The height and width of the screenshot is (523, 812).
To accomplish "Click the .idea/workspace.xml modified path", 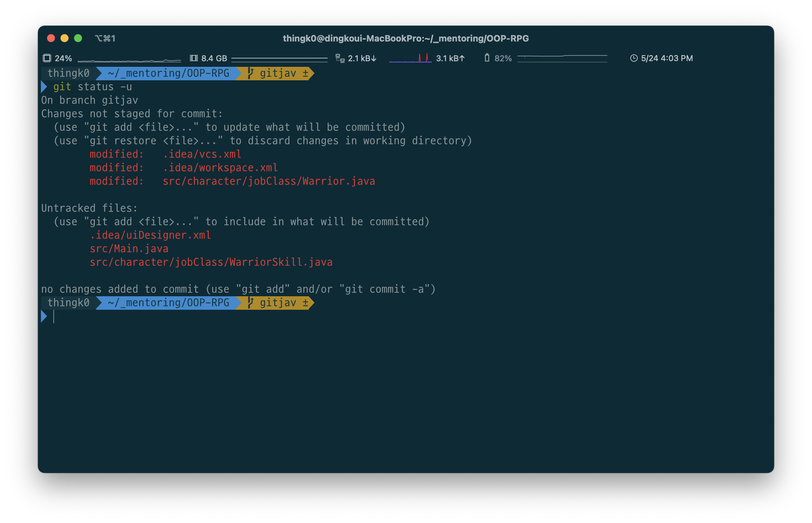I will (220, 168).
